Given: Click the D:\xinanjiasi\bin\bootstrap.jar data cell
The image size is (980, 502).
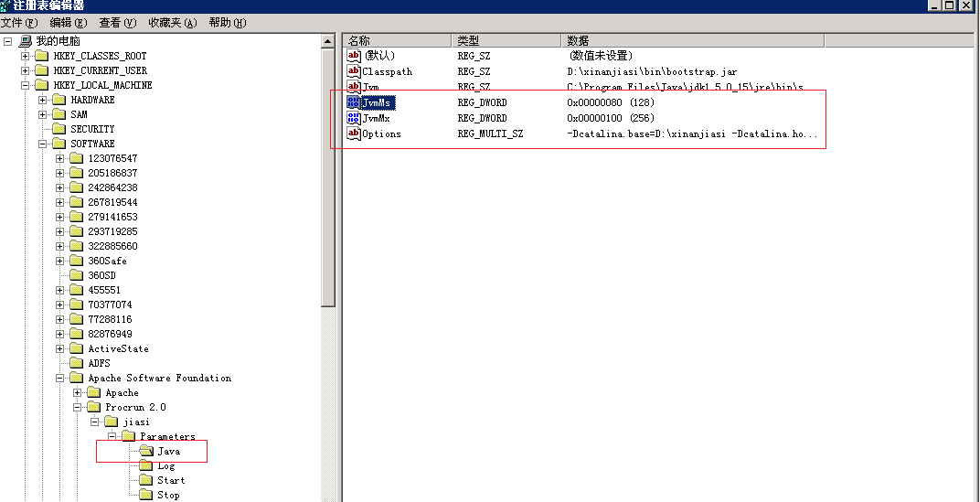Looking at the screenshot, I should (652, 71).
